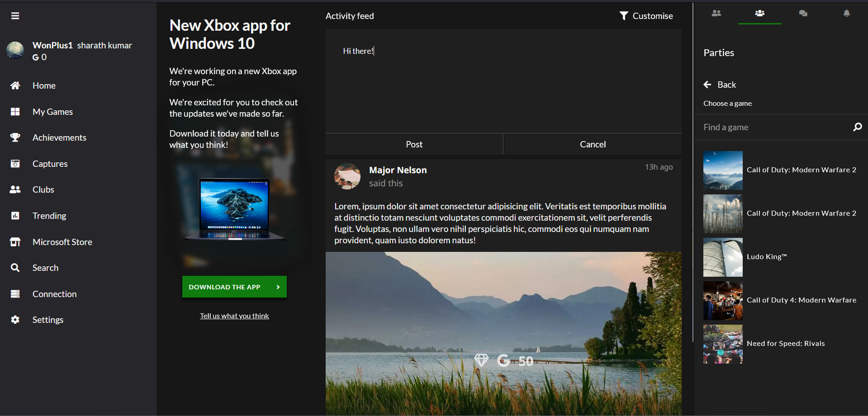The image size is (868, 416).
Task: Click Major Nelson's avatar picture
Action: pyautogui.click(x=347, y=176)
